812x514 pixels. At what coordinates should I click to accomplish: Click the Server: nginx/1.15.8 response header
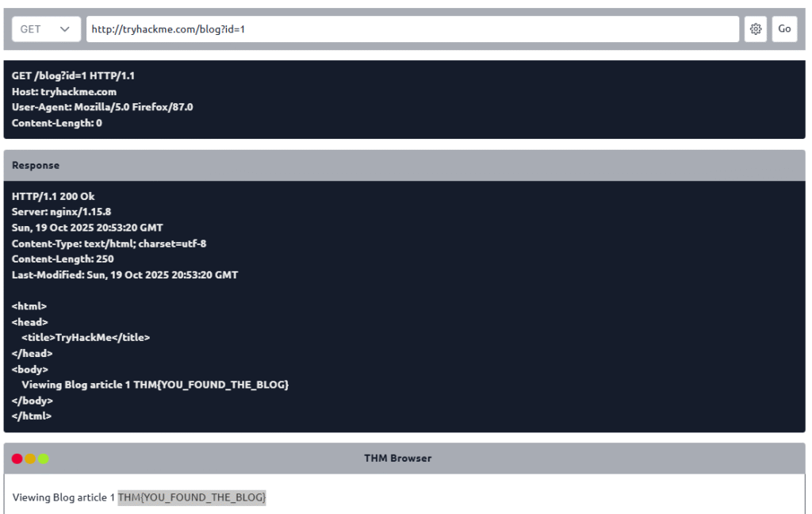tap(61, 212)
